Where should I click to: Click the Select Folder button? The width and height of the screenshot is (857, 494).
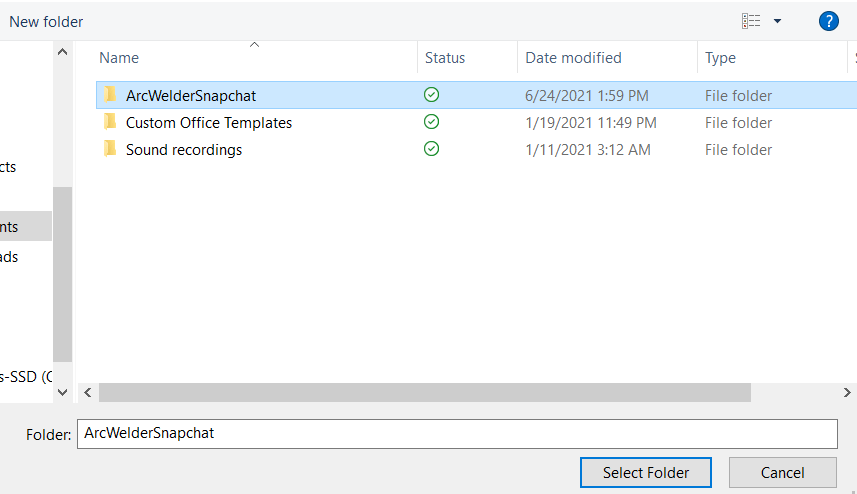click(x=646, y=472)
